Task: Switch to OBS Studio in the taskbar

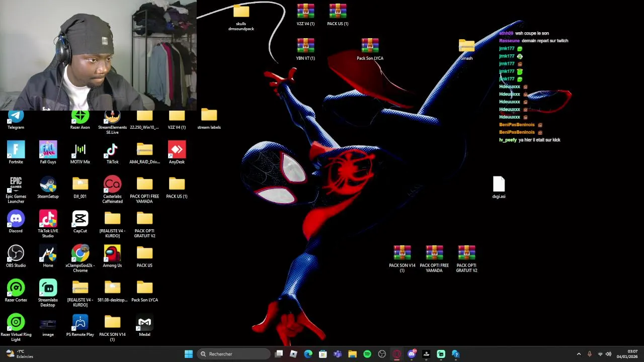Action: click(x=382, y=354)
